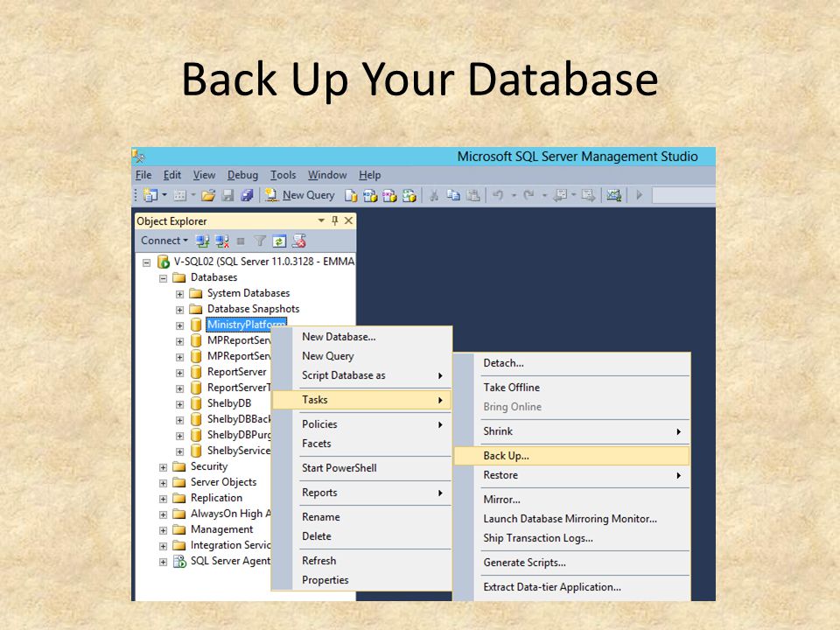Click Properties in the context menu
Screen dimensions: 840x630
(x=361, y=580)
